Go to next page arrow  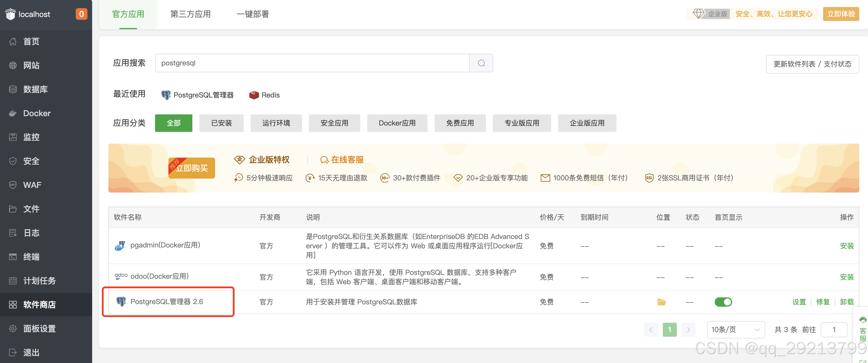[x=688, y=330]
